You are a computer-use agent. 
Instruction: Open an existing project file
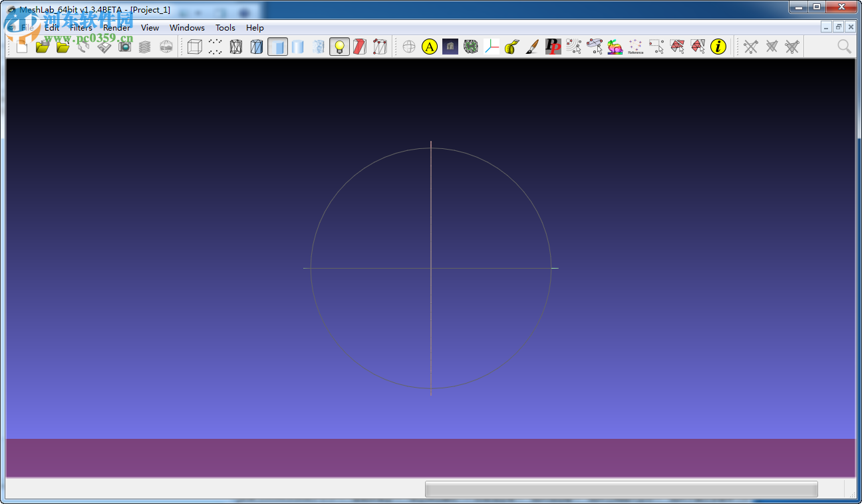(41, 47)
